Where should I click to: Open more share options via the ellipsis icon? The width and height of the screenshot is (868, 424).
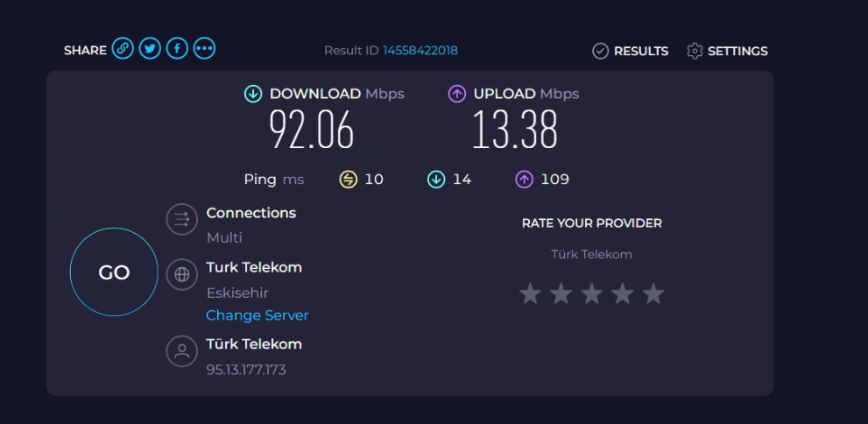(204, 49)
